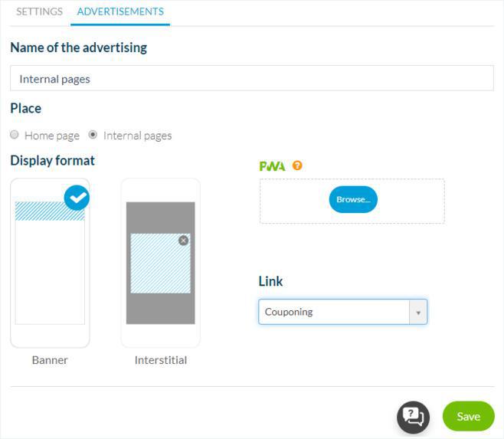This screenshot has width=504, height=439.
Task: Expand the Link combo box arrow
Action: pyautogui.click(x=418, y=312)
